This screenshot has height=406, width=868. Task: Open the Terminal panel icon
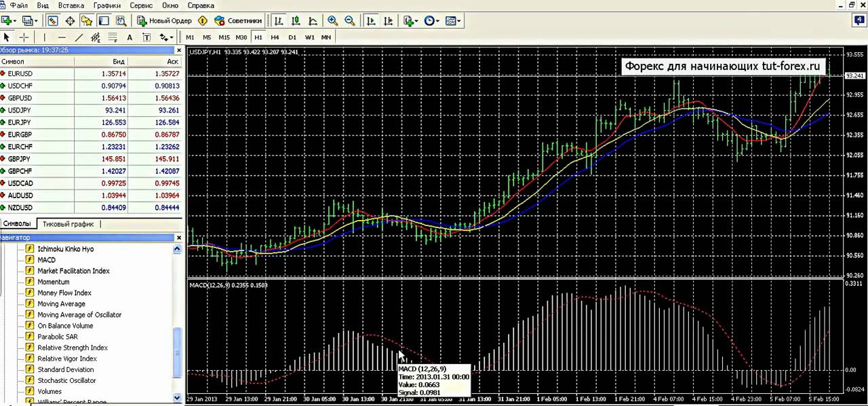104,20
